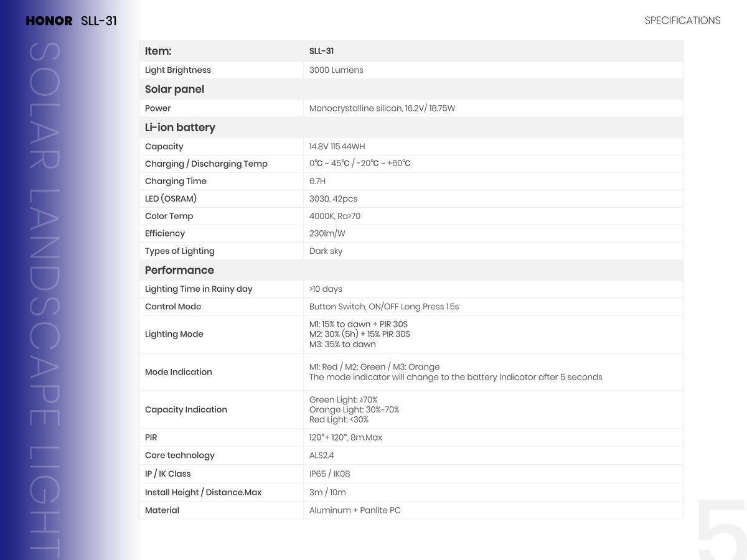
Task: Select the "Capacity" row label under Li-ion battery
Action: click(164, 147)
